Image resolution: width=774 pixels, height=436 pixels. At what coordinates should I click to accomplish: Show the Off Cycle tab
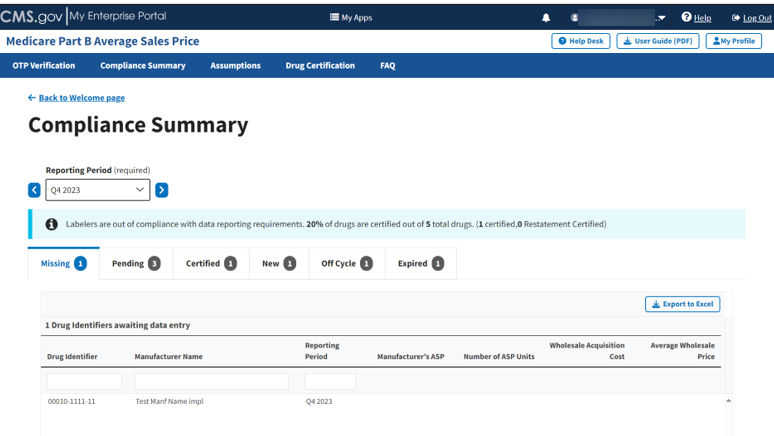(346, 263)
